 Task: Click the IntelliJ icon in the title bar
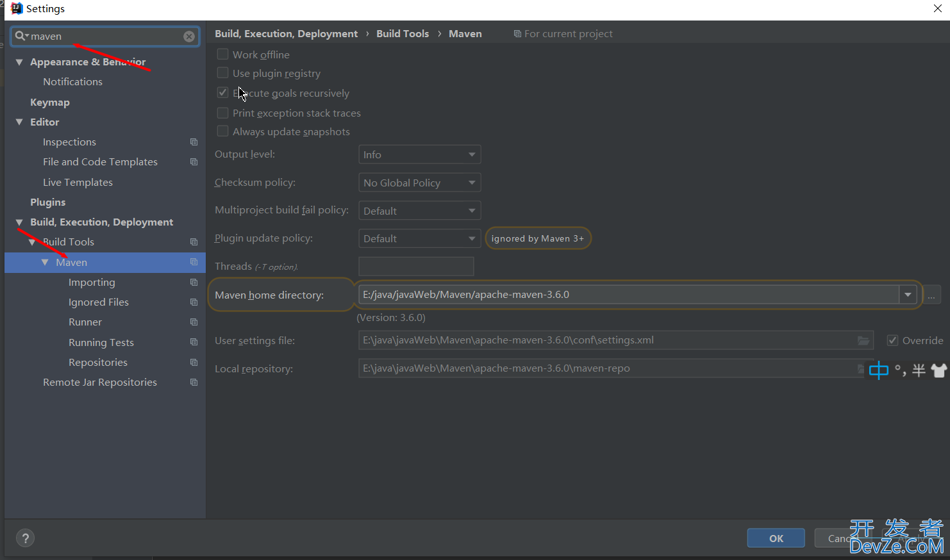17,8
